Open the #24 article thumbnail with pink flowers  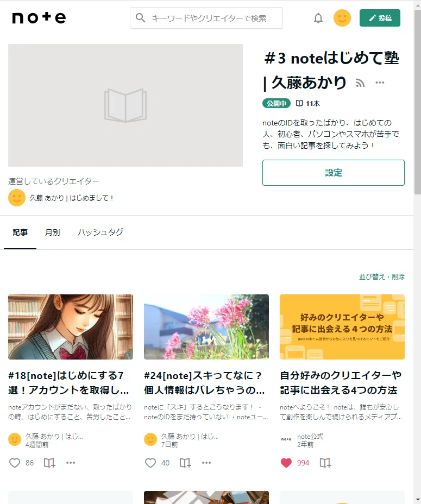click(206, 327)
